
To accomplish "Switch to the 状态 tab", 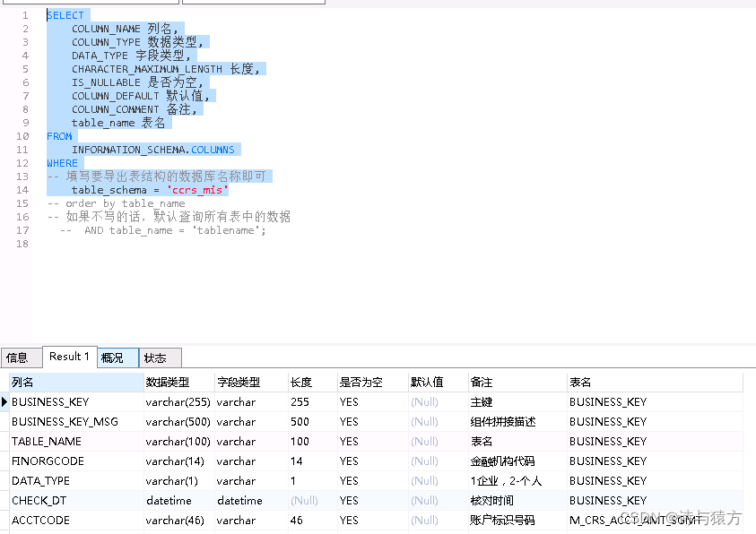I will [157, 357].
